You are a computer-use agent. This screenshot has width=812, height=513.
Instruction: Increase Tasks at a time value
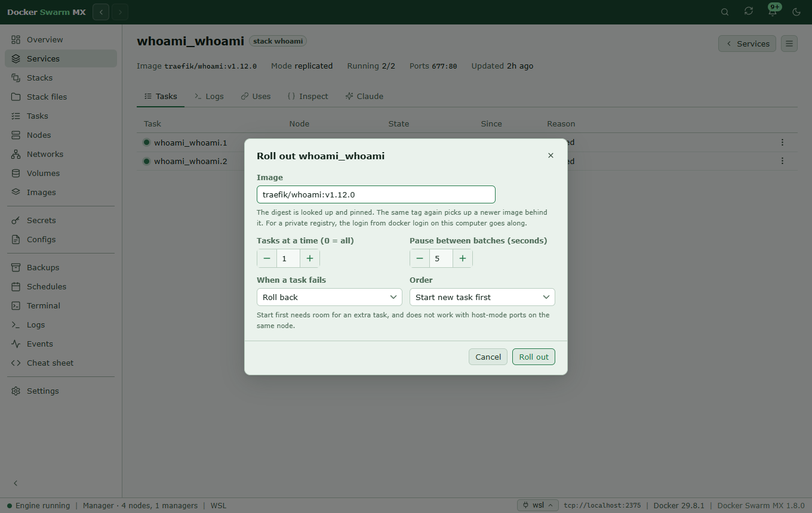click(x=310, y=258)
